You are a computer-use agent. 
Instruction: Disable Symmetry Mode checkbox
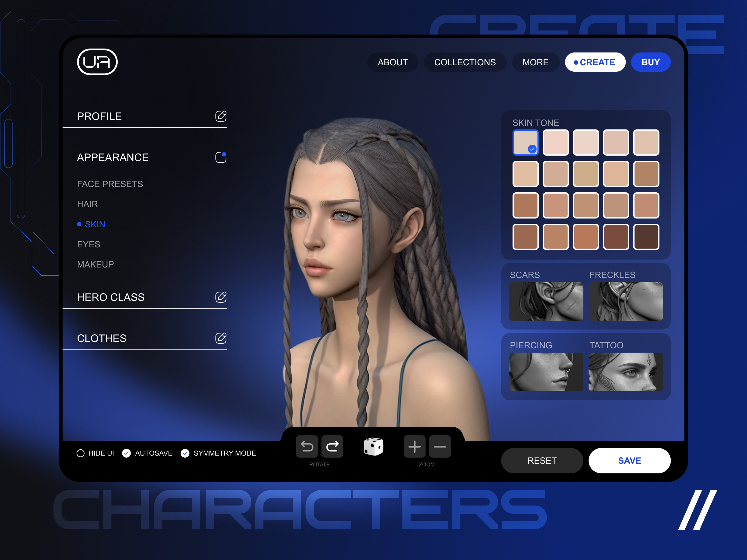185,453
